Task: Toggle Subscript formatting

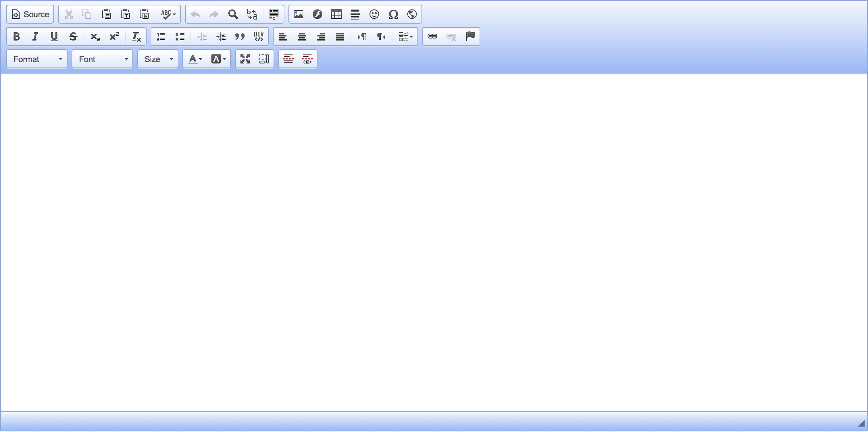Action: point(95,36)
